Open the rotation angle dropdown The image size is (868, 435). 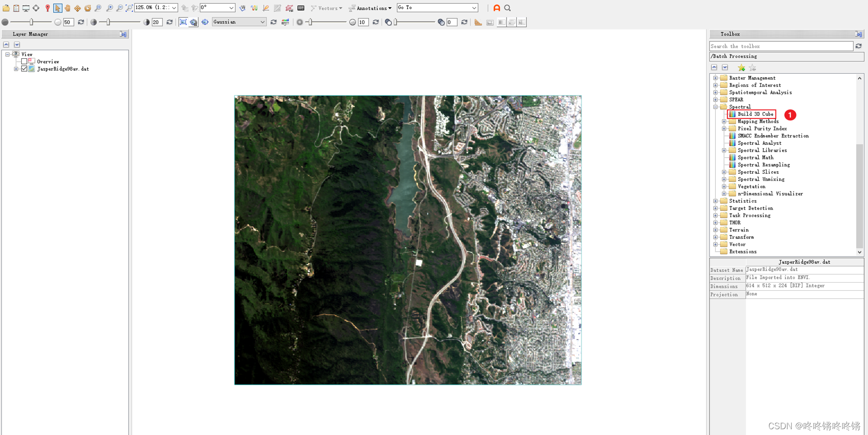[231, 8]
